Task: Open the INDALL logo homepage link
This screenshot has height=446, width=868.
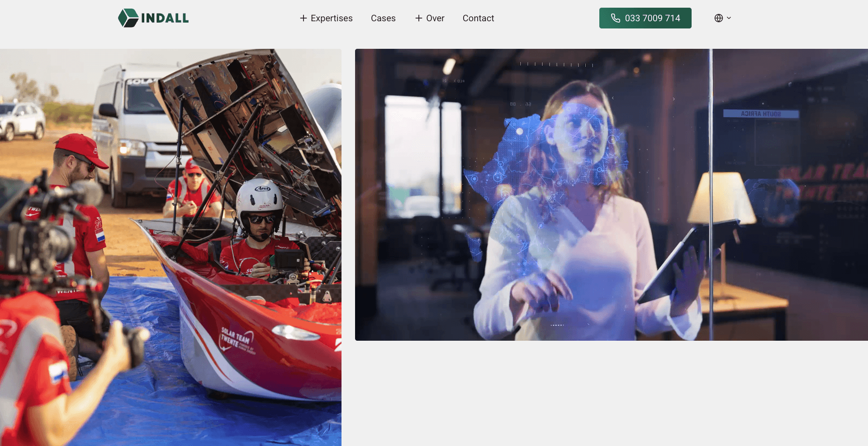Action: pos(153,18)
